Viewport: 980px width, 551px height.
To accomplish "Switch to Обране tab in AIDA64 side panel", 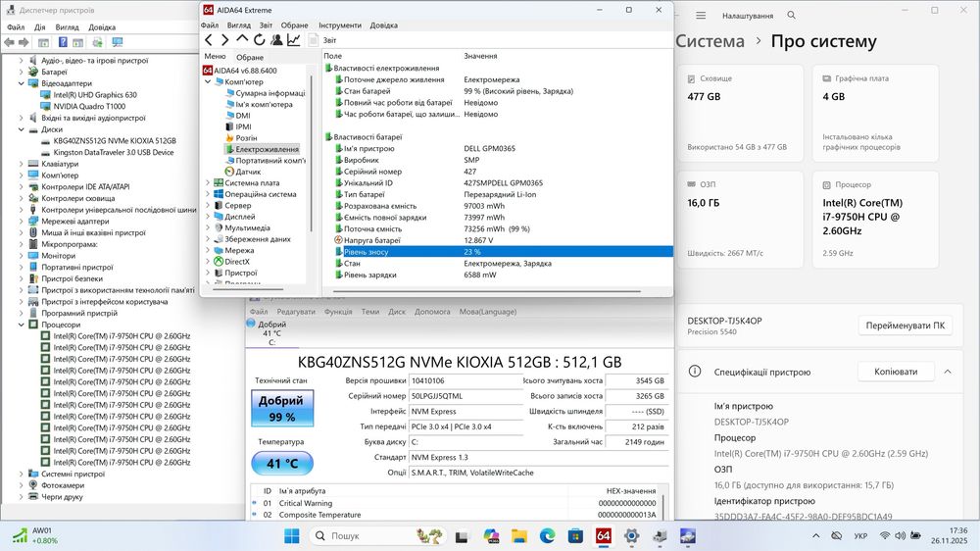I will pyautogui.click(x=249, y=57).
